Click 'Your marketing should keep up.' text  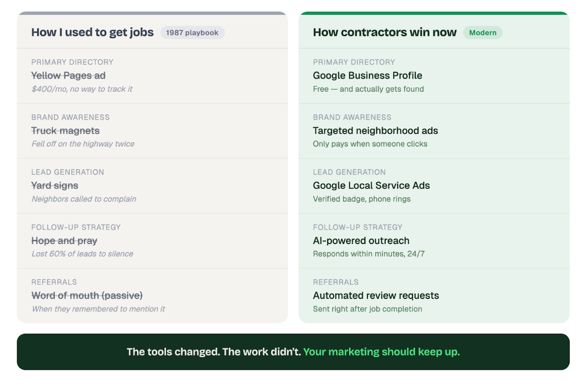coord(381,352)
